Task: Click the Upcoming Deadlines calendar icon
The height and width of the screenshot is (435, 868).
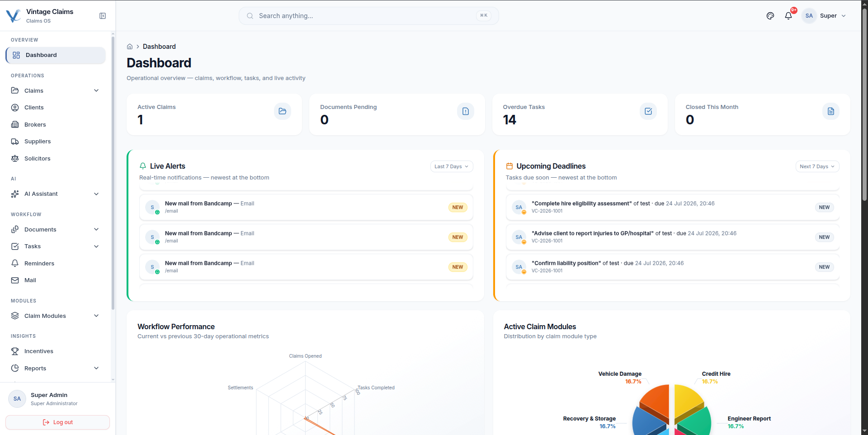Action: (509, 166)
